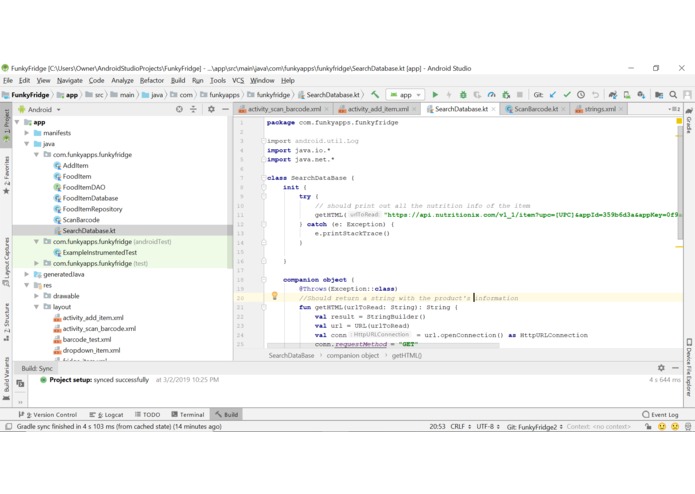Open SDK Manager download icon
Image resolution: width=695 pixels, height=494 pixels.
tap(641, 94)
